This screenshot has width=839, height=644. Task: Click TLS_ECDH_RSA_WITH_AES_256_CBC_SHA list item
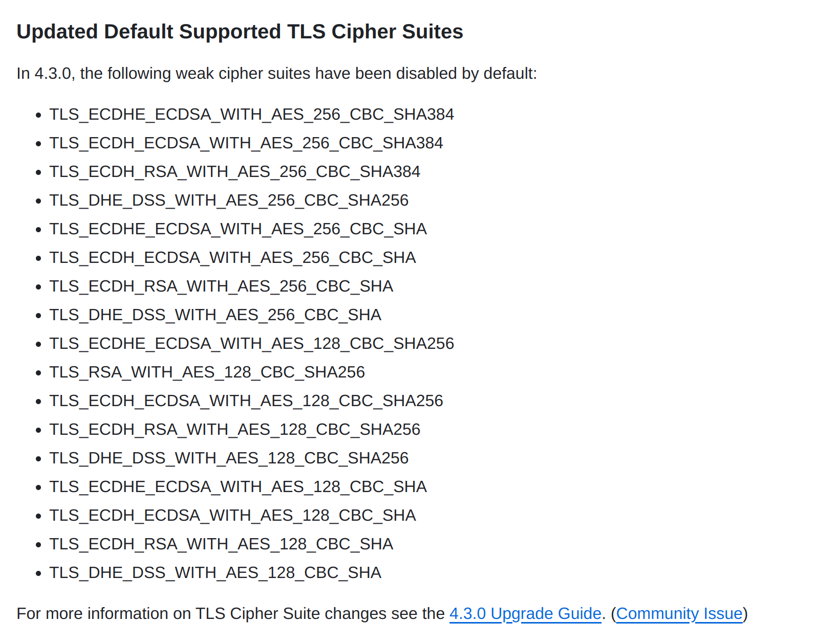(x=221, y=286)
